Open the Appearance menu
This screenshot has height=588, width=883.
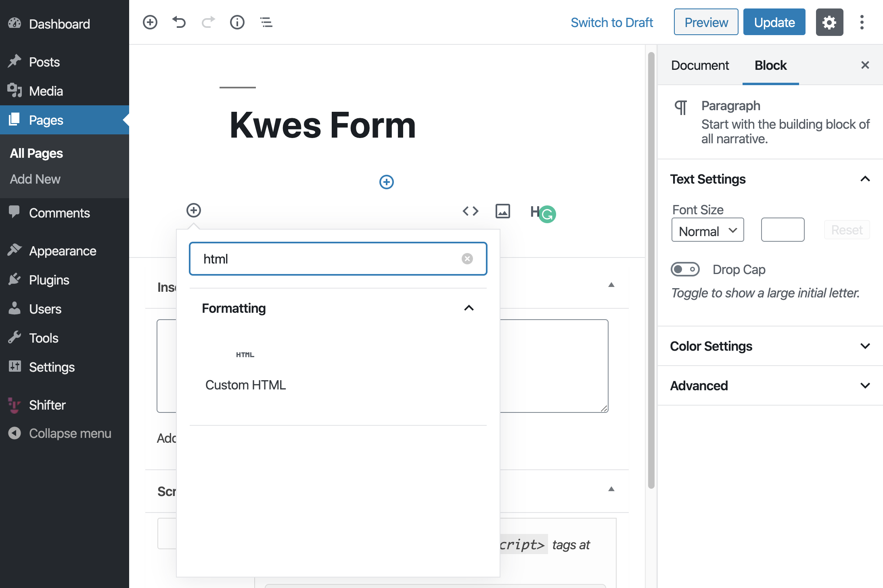click(65, 251)
